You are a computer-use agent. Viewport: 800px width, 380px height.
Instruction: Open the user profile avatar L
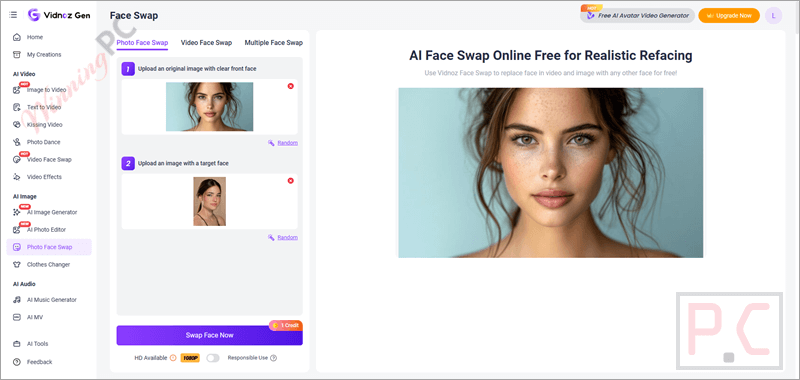(x=773, y=16)
